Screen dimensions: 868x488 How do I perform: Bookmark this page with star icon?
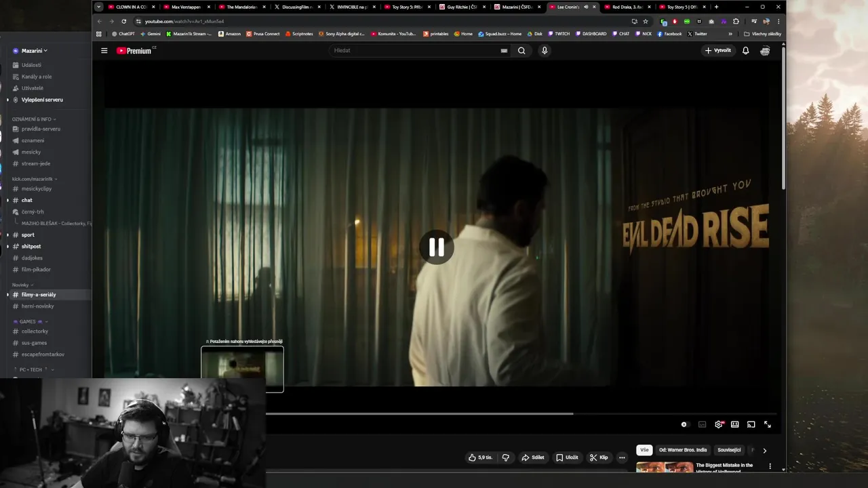[x=646, y=21]
